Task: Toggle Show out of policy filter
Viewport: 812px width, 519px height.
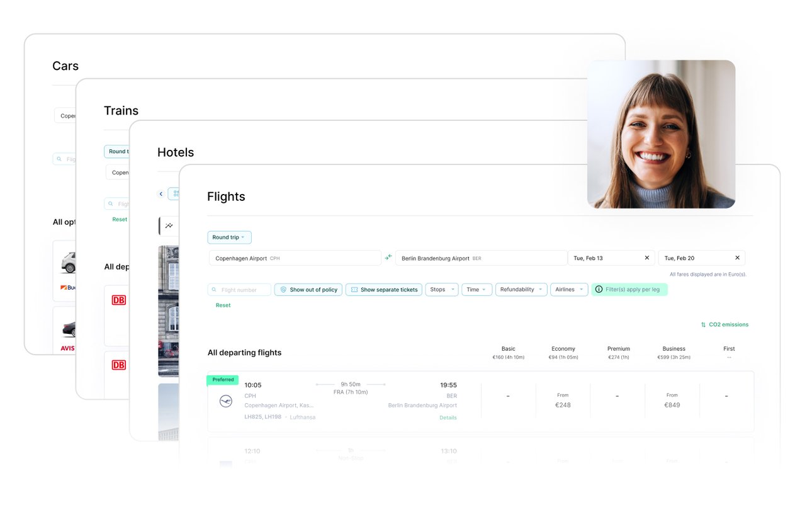Action: pos(308,290)
